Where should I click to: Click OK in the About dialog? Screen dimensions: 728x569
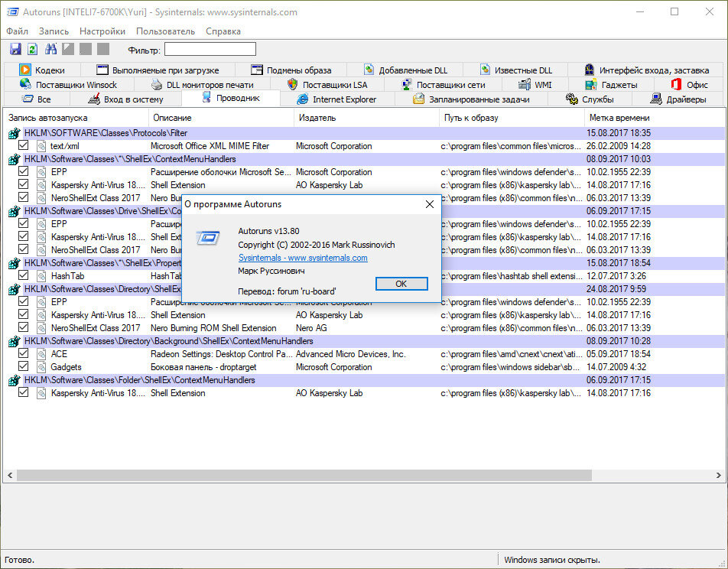(x=401, y=284)
